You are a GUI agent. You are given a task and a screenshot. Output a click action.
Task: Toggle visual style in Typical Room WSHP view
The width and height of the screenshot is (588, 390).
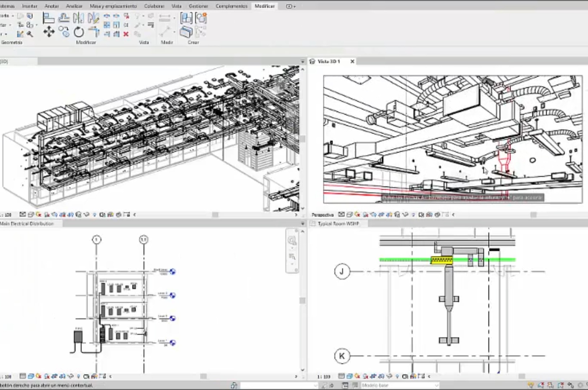coord(349,376)
